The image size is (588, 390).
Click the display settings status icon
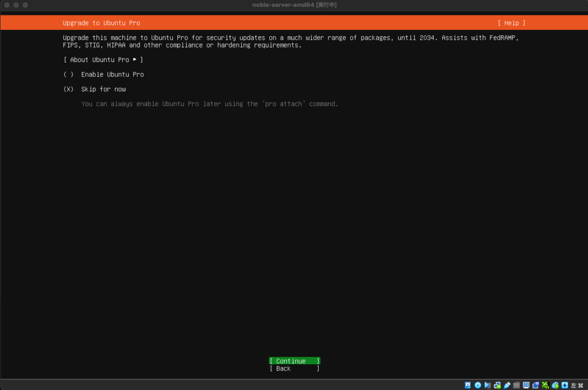click(x=526, y=385)
